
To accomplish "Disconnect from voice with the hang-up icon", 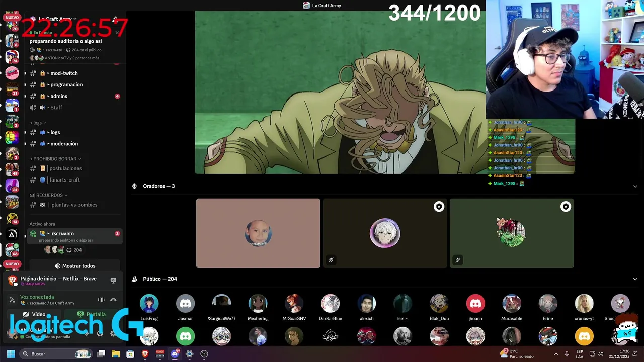I will [x=114, y=300].
